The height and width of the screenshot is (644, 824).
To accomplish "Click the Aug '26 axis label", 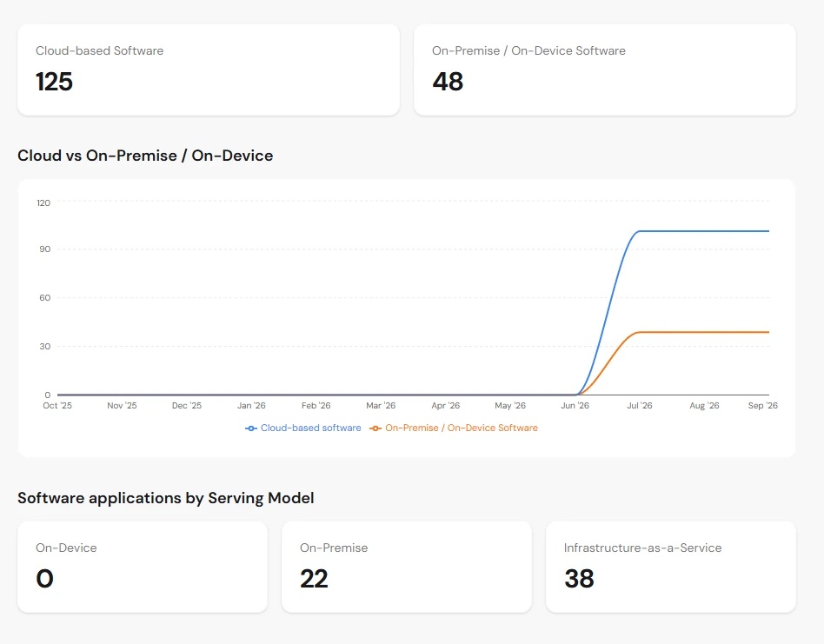I will tap(704, 406).
